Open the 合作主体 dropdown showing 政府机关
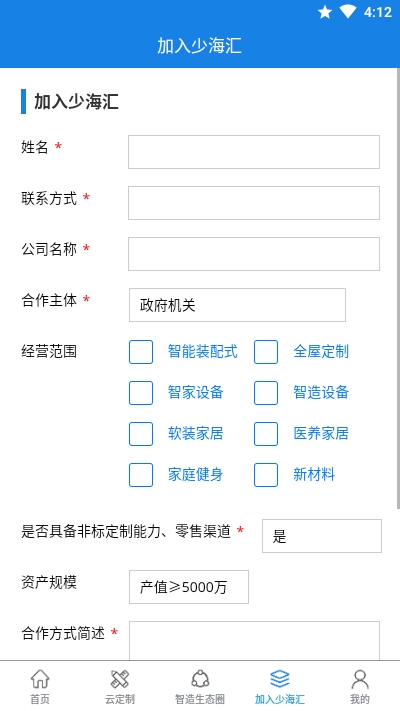 [x=237, y=305]
